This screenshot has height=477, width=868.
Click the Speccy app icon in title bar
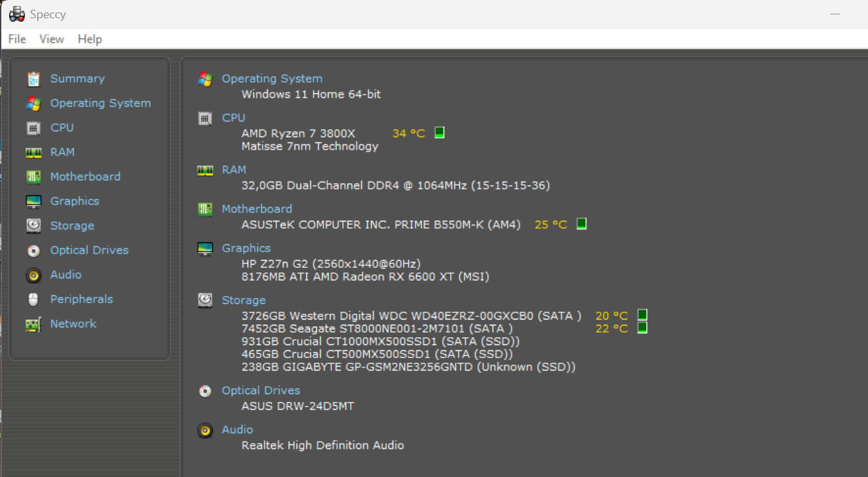(17, 14)
